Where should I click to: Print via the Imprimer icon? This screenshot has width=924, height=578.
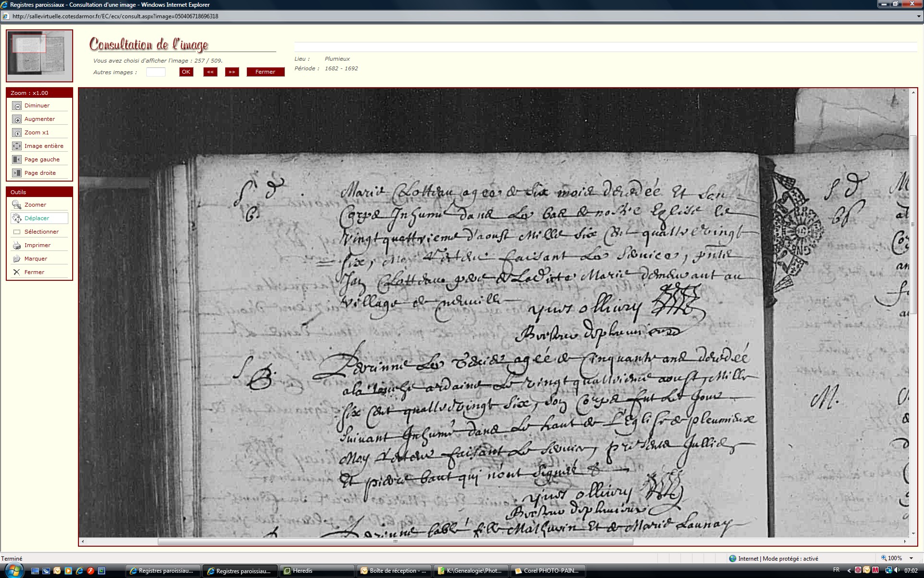pyautogui.click(x=17, y=246)
